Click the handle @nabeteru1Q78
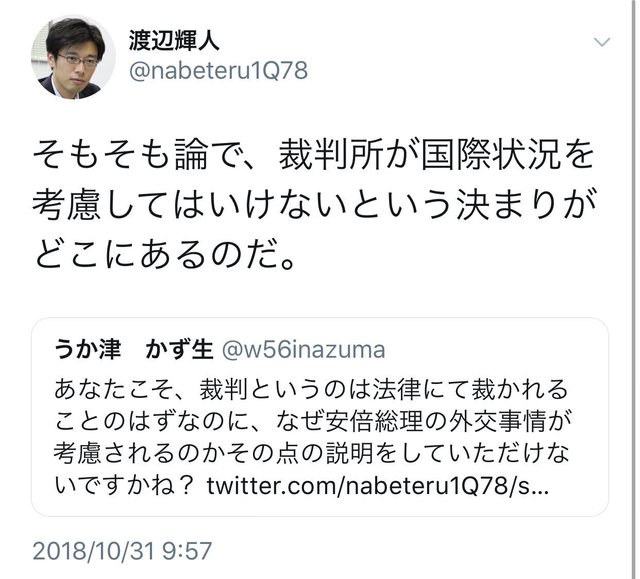Image resolution: width=640 pixels, height=579 pixels. click(x=218, y=71)
